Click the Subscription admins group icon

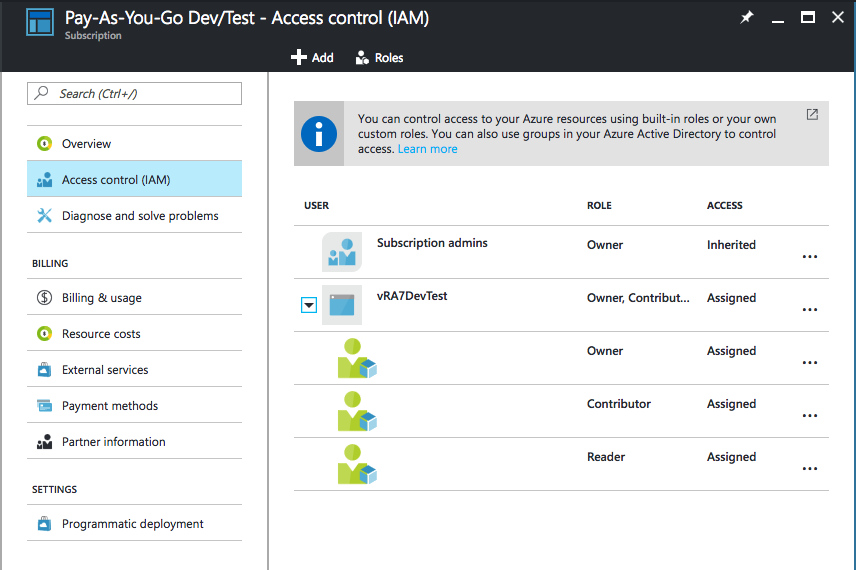click(342, 252)
